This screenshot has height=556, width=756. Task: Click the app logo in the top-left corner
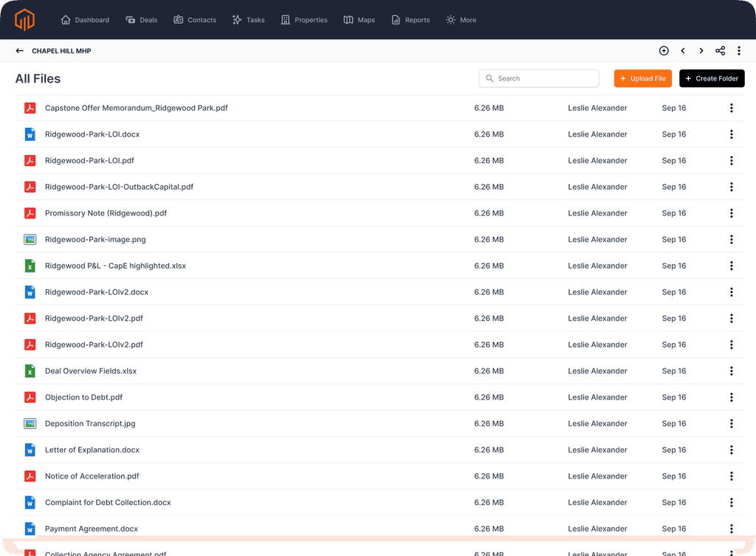coord(24,18)
